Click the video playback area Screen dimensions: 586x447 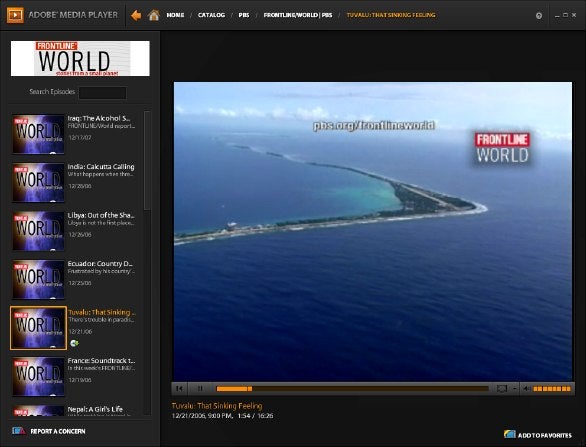[373, 231]
